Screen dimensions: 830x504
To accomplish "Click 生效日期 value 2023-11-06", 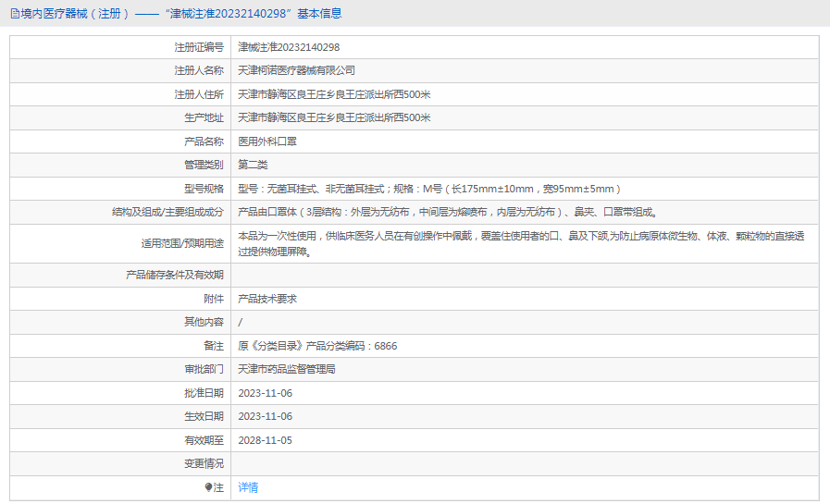I will tap(266, 416).
